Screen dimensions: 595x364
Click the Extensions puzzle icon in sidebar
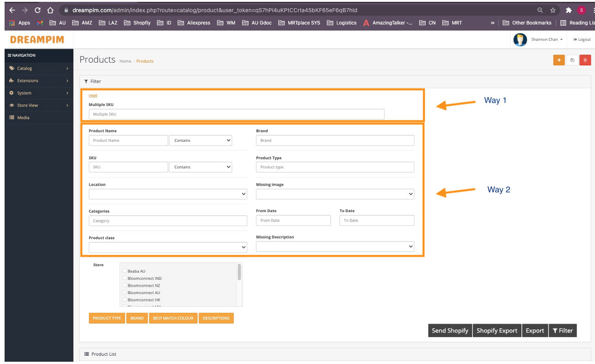click(12, 80)
